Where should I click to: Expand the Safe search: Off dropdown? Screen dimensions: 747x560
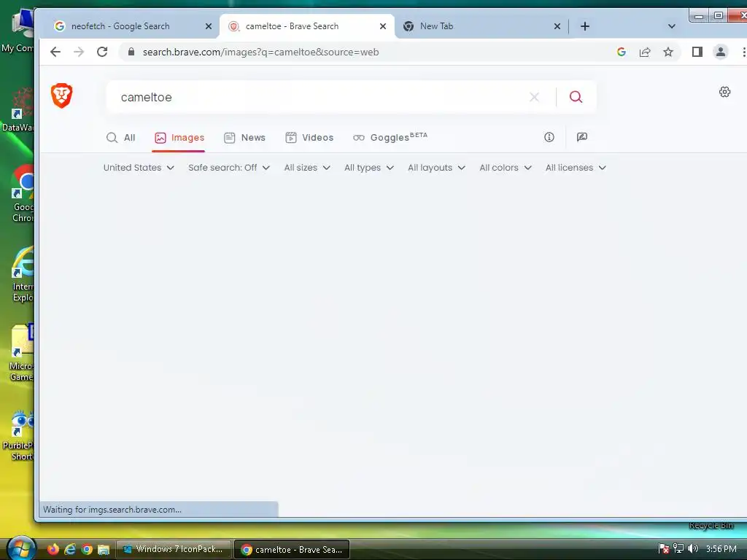point(228,168)
